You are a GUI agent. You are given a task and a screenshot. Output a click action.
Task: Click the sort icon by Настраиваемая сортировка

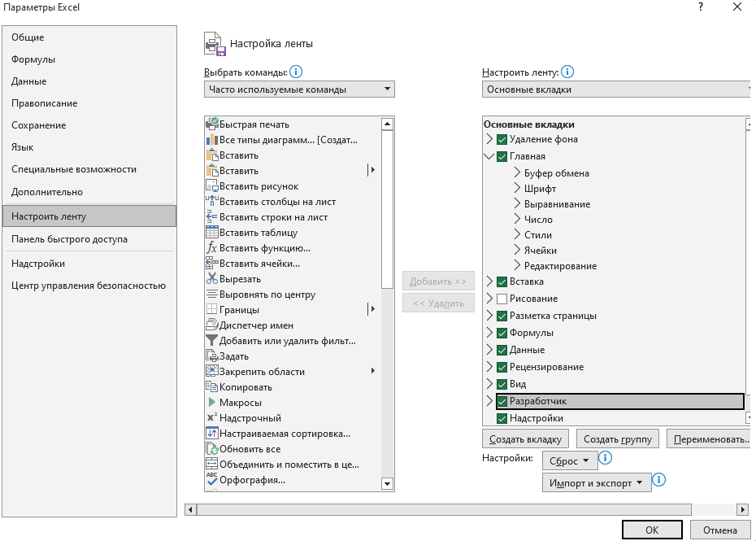[x=212, y=433]
